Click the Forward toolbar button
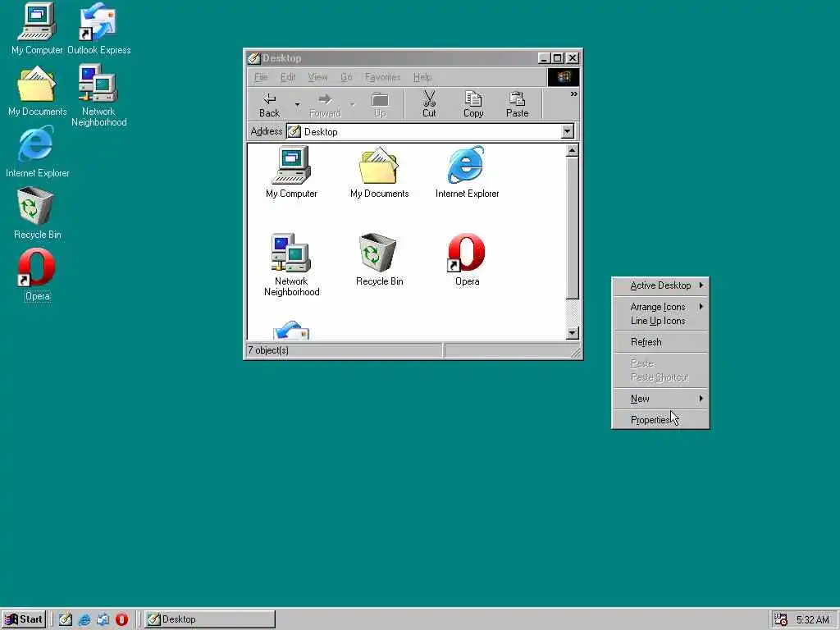This screenshot has height=630, width=840. click(325, 104)
